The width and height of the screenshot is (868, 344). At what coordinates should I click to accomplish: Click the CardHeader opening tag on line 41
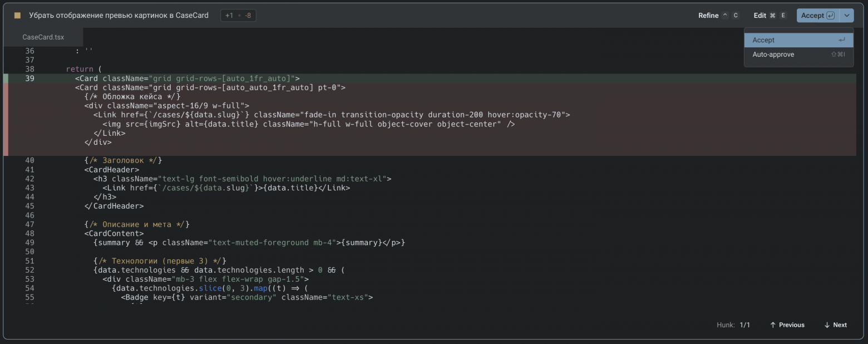(112, 170)
